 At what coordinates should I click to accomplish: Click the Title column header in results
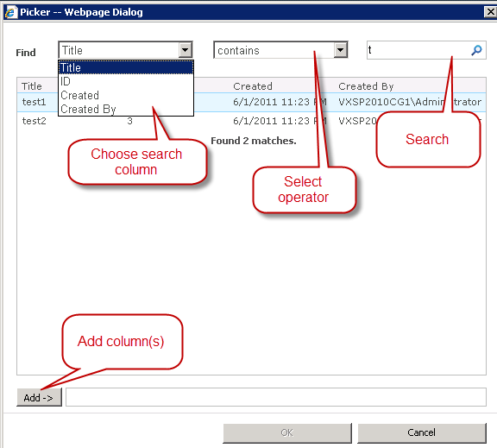click(32, 86)
